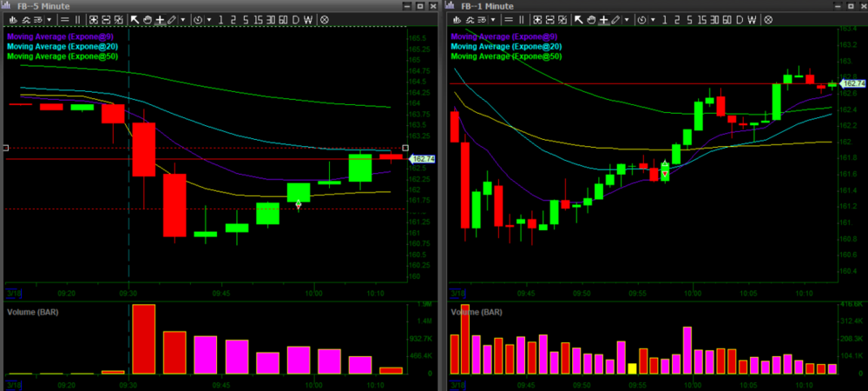This screenshot has width=868, height=391.
Task: Click the vertical lines icon in 5 Minute toolbar
Action: point(78,19)
